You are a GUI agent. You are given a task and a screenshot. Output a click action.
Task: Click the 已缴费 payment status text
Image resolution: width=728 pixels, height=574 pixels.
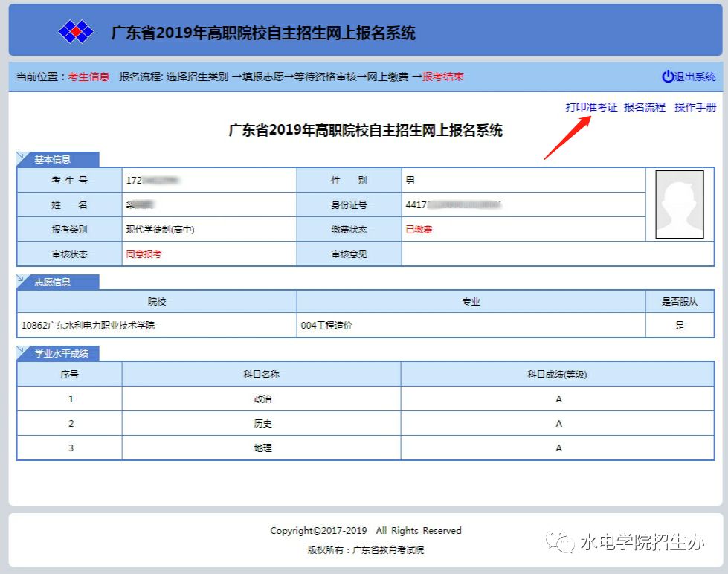click(419, 230)
